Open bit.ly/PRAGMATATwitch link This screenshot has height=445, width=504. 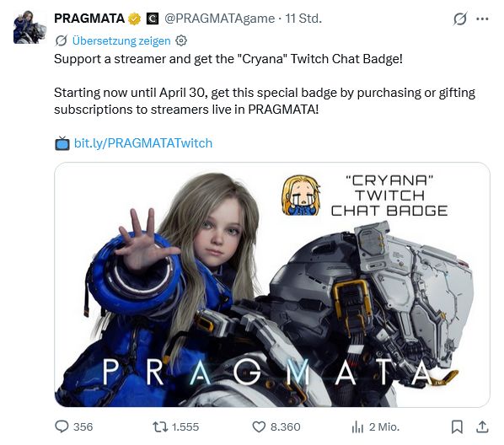143,142
